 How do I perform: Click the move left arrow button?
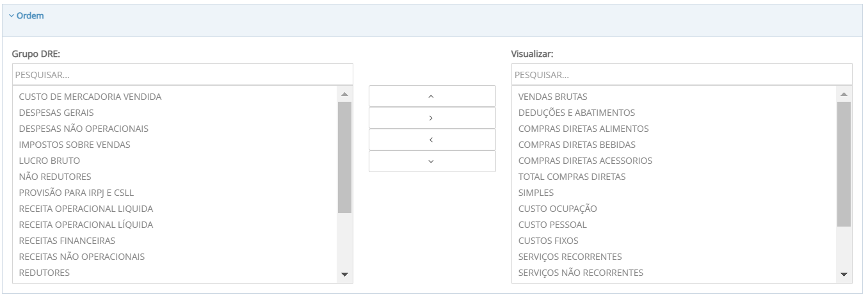click(432, 140)
